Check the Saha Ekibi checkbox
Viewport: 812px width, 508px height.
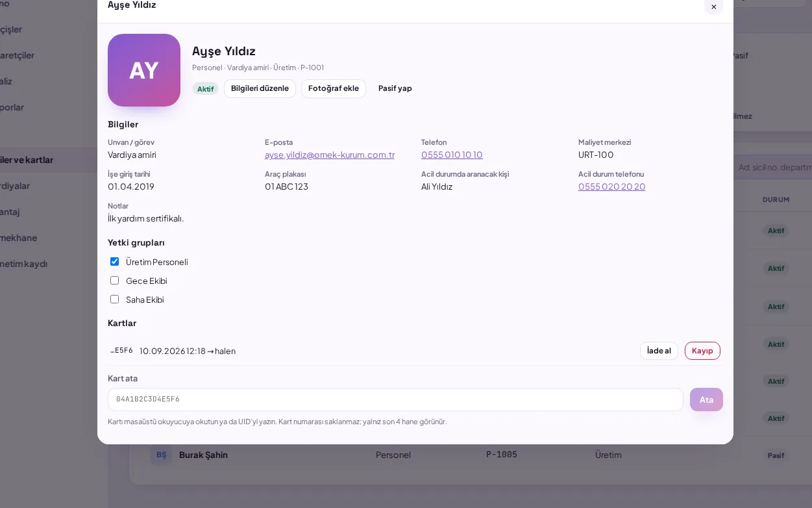pyautogui.click(x=114, y=299)
